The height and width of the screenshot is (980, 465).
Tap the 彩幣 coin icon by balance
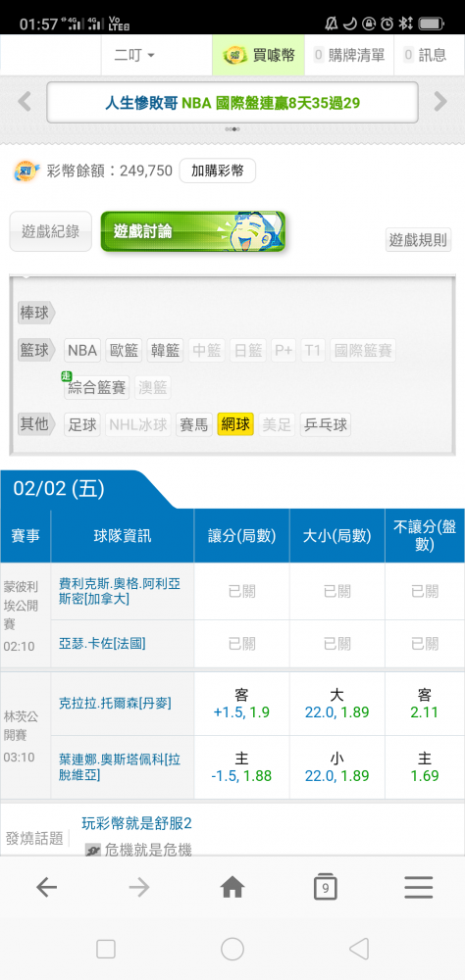(26, 171)
